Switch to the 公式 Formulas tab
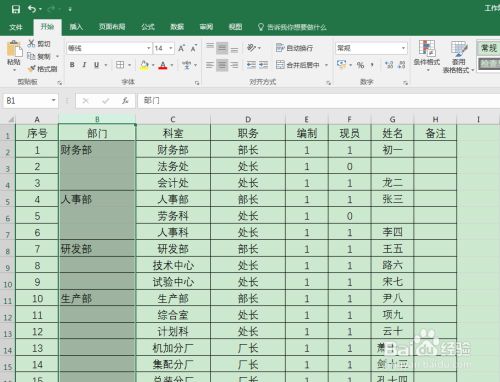 pyautogui.click(x=148, y=27)
